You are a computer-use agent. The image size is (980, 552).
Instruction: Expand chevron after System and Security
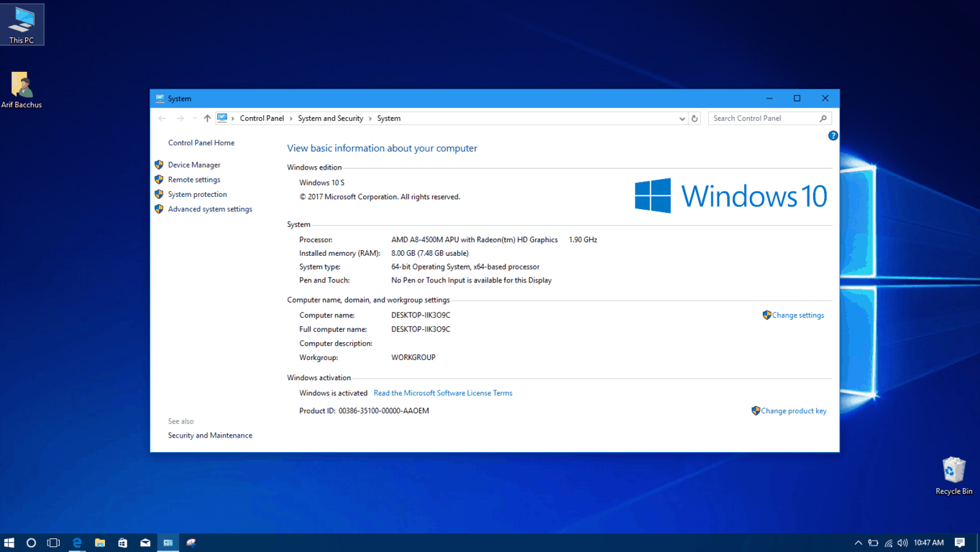tap(370, 119)
